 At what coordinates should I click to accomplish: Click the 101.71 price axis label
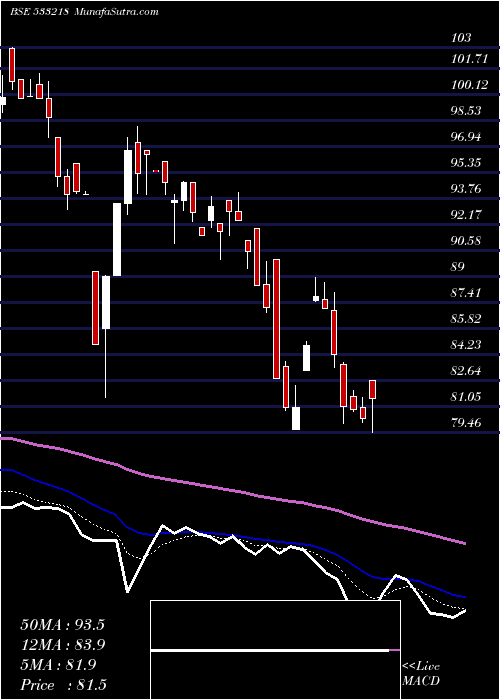coord(470,58)
